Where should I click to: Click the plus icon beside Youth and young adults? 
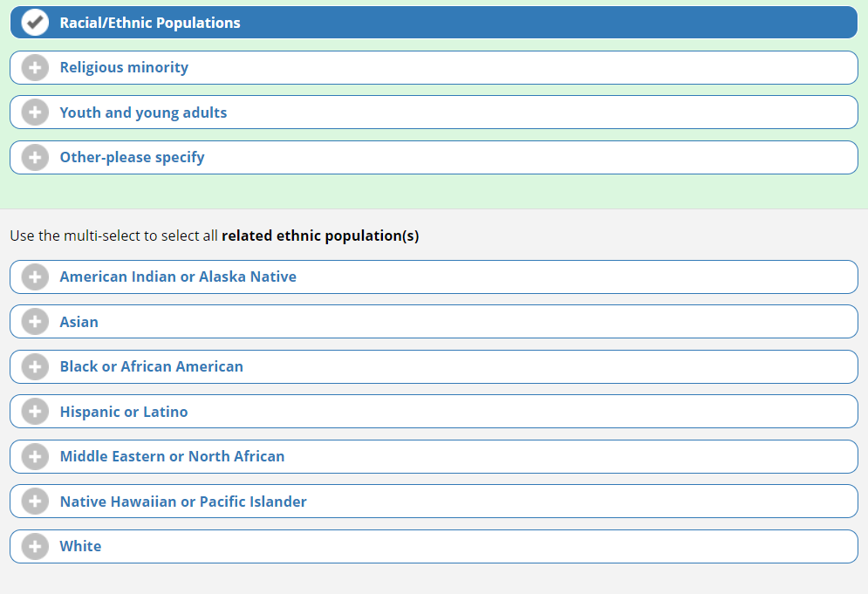coord(35,113)
